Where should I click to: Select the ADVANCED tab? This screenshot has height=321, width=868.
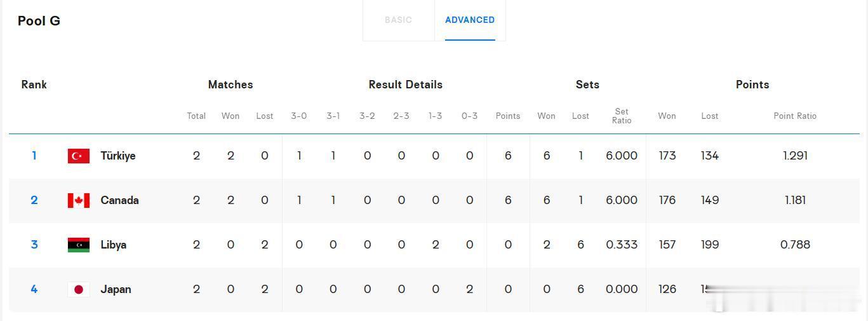tap(470, 20)
